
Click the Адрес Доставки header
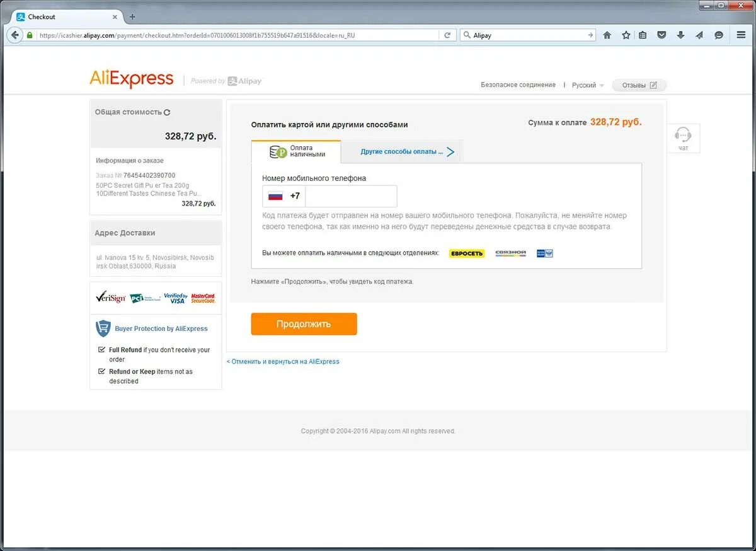tap(125, 233)
